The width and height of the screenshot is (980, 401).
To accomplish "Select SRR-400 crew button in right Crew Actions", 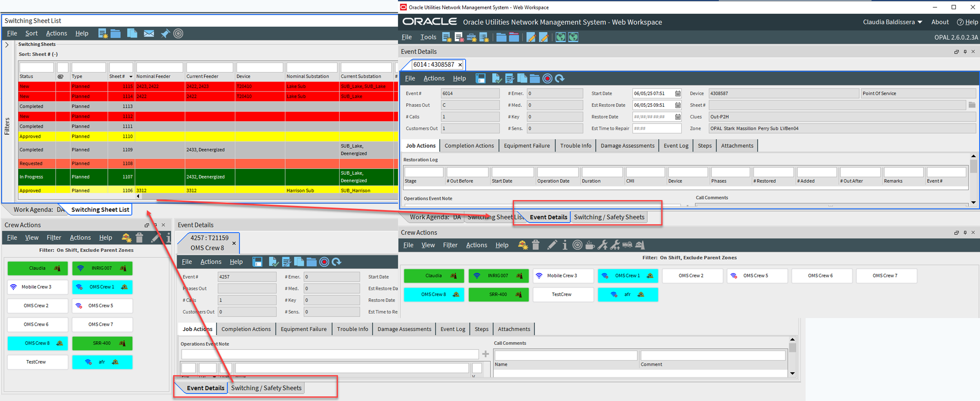I will (x=498, y=295).
